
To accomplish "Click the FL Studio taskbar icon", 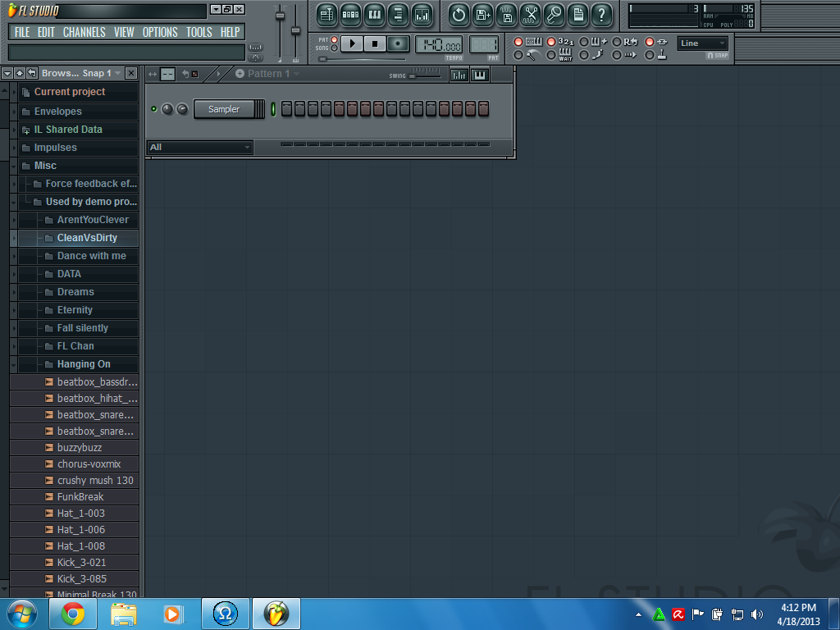I will click(x=276, y=614).
